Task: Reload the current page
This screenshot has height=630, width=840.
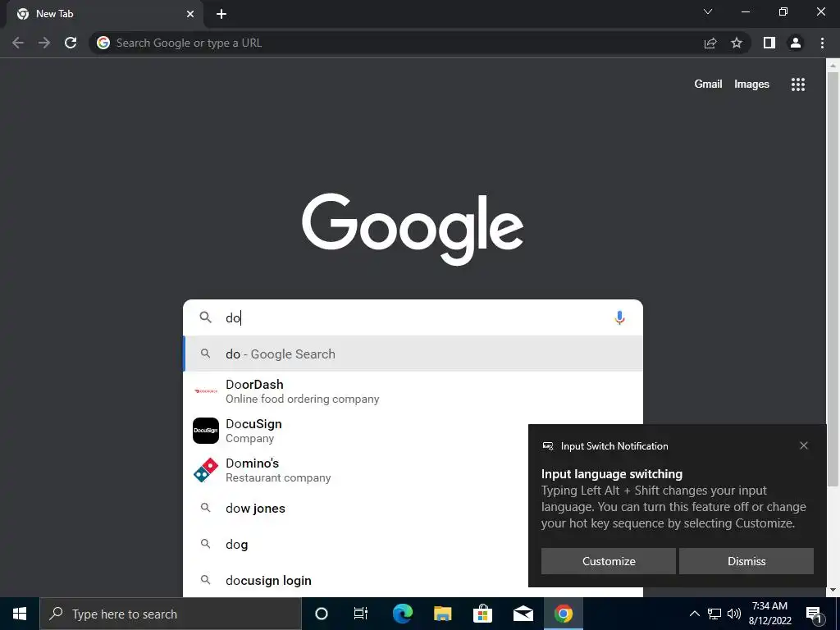Action: tap(71, 43)
